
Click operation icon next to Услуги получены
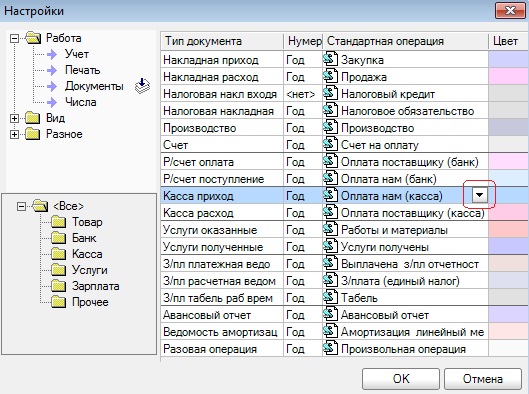tap(330, 246)
